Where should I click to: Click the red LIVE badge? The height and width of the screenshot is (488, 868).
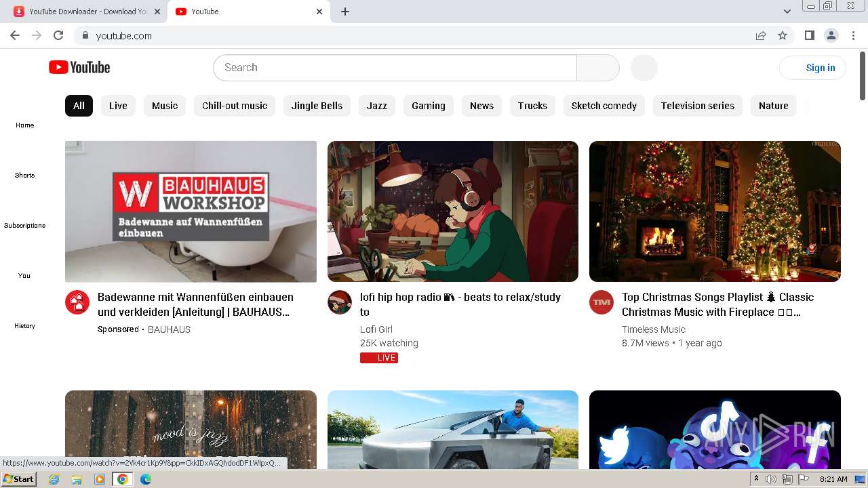click(379, 358)
